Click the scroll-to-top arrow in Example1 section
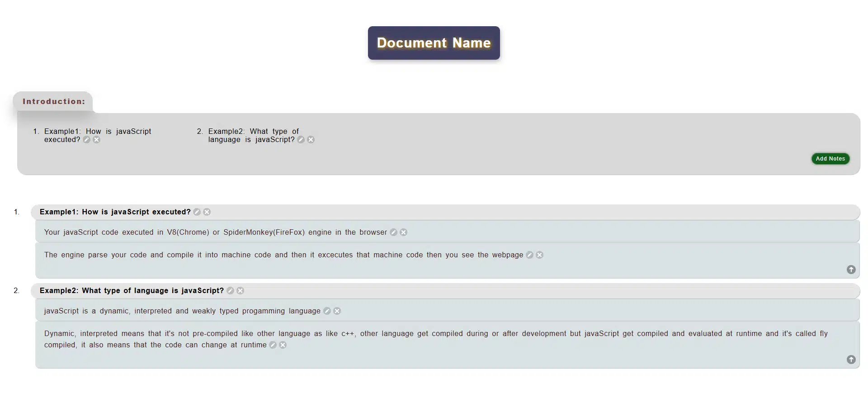868x412 pixels. [x=851, y=269]
